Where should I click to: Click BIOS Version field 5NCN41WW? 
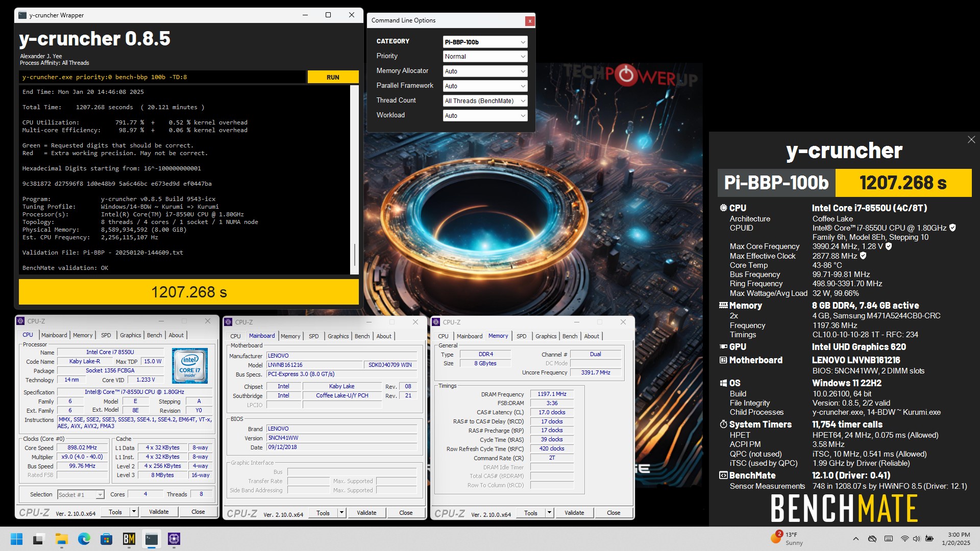click(x=341, y=438)
